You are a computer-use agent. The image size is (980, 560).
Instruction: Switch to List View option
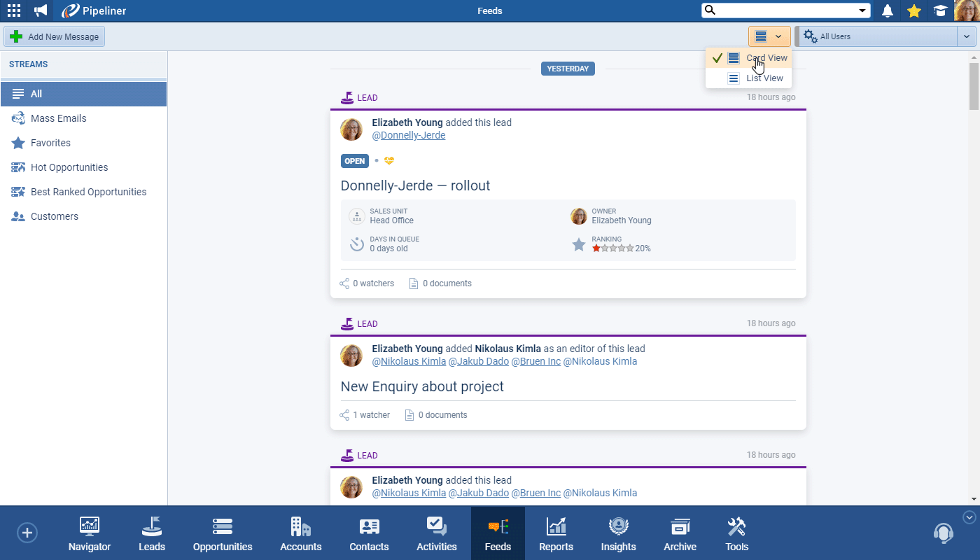(764, 78)
